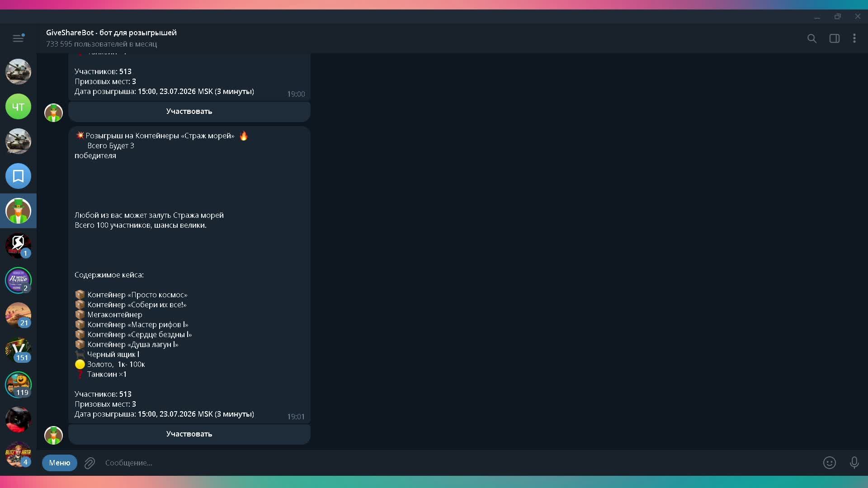This screenshot has width=868, height=488.
Task: Click the bot avatar beside the 19:01 message
Action: pyautogui.click(x=53, y=435)
